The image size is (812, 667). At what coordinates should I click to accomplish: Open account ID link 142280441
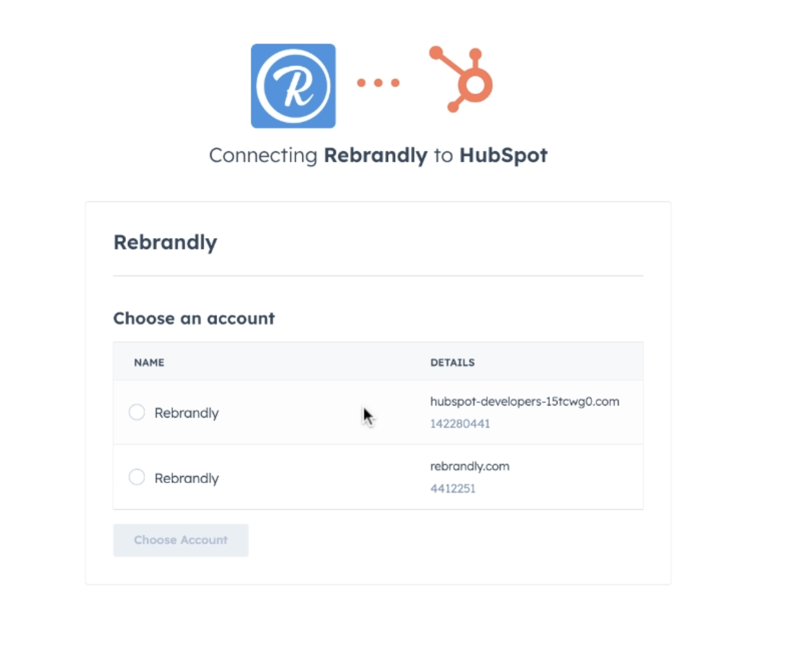pyautogui.click(x=460, y=424)
